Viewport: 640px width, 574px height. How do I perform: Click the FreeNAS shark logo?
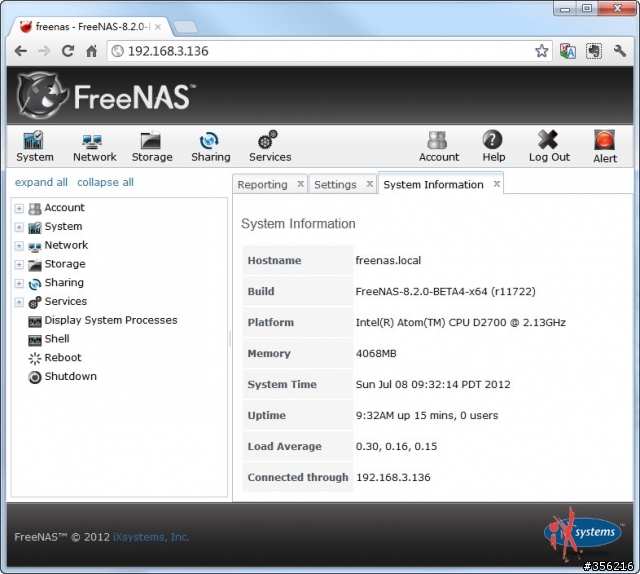click(x=42, y=96)
